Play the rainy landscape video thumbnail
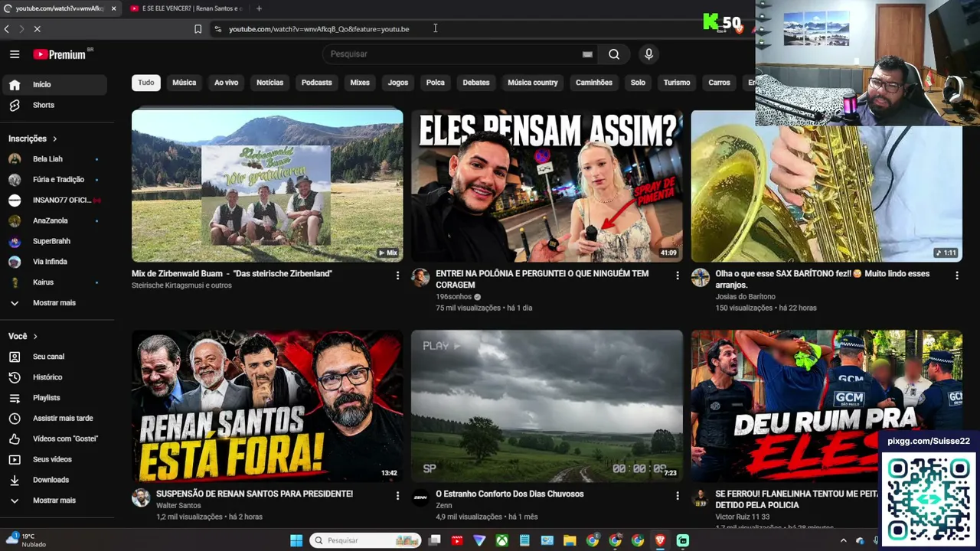Image resolution: width=980 pixels, height=551 pixels. (547, 406)
